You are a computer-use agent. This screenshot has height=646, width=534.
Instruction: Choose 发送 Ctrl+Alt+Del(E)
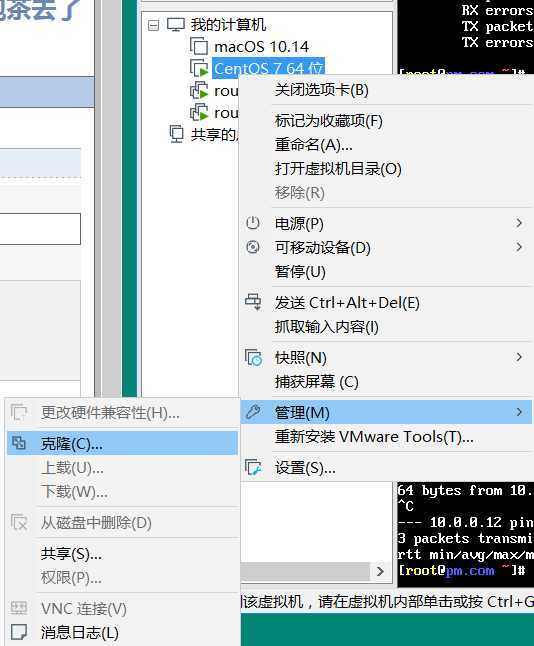[x=347, y=303]
